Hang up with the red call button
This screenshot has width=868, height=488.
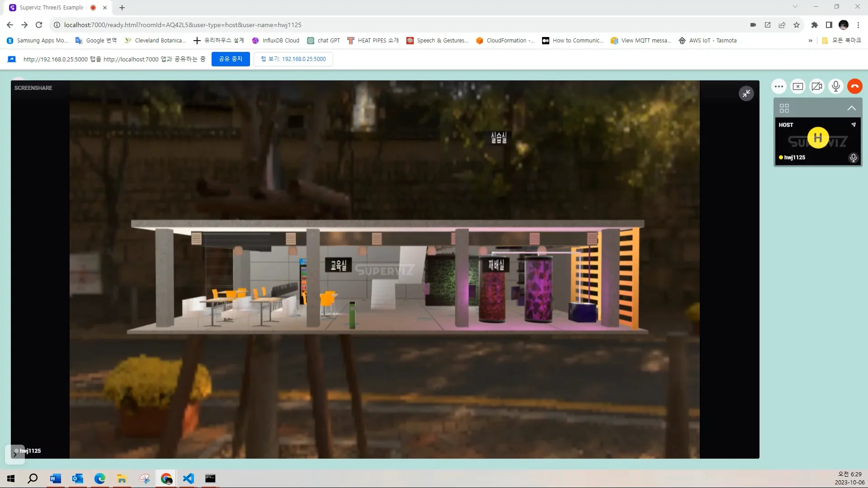pyautogui.click(x=855, y=86)
